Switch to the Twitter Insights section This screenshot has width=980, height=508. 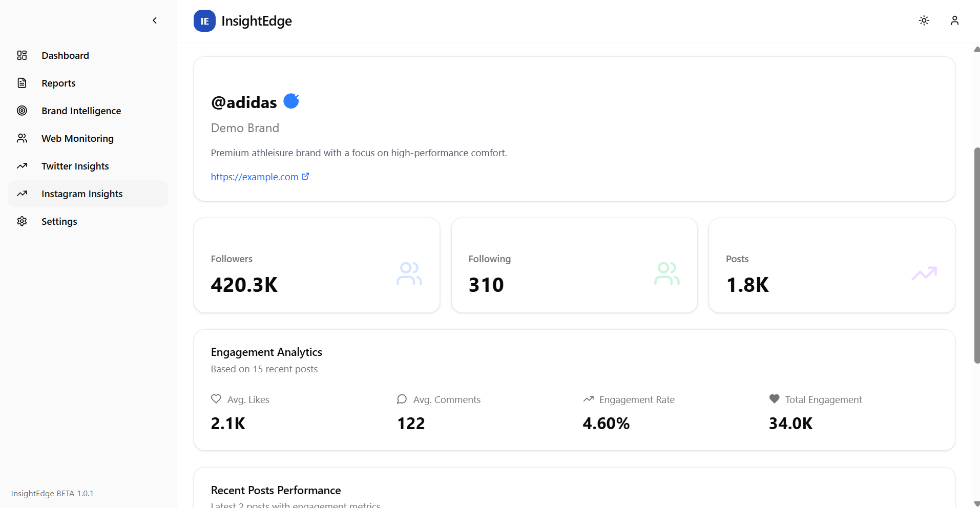75,166
